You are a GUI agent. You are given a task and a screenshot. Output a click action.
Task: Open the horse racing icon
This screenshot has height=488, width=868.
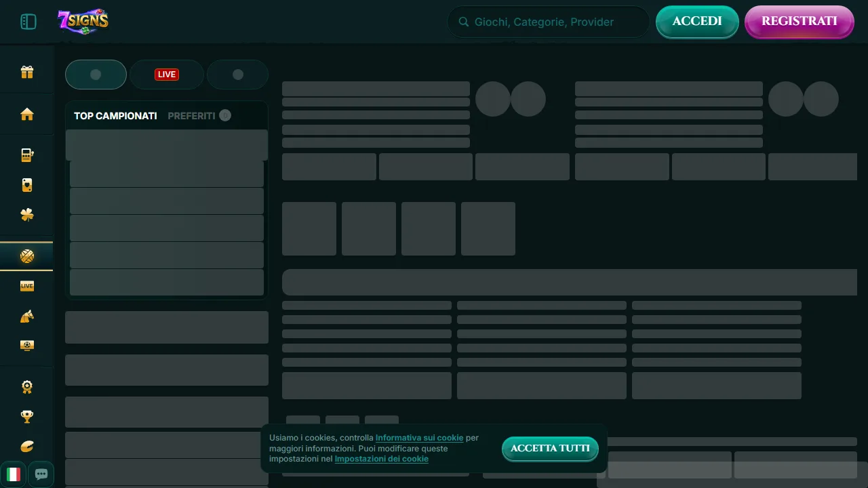tap(27, 316)
